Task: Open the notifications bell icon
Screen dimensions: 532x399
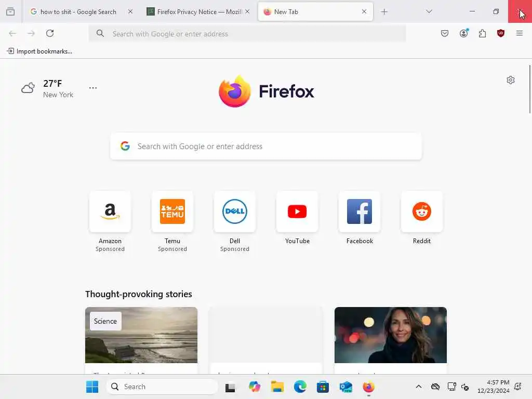Action: 518,387
